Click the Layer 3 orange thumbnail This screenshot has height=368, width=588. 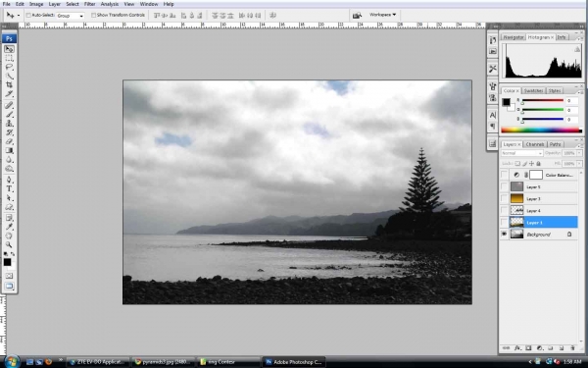(516, 198)
